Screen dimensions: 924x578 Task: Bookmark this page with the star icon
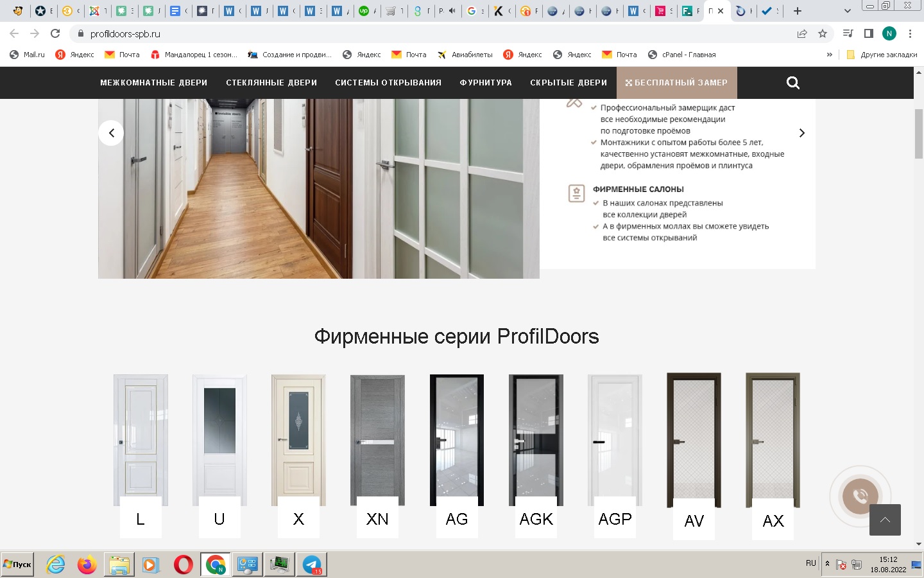tap(823, 33)
